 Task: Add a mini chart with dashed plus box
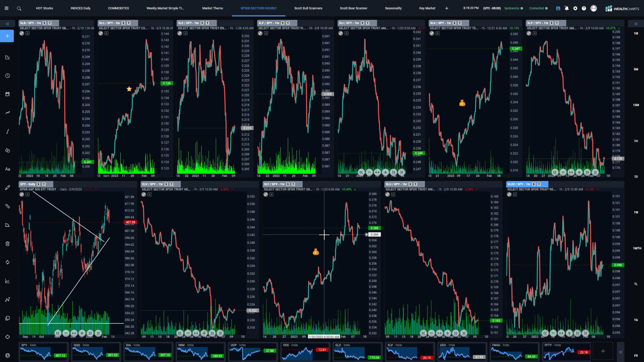click(603, 351)
